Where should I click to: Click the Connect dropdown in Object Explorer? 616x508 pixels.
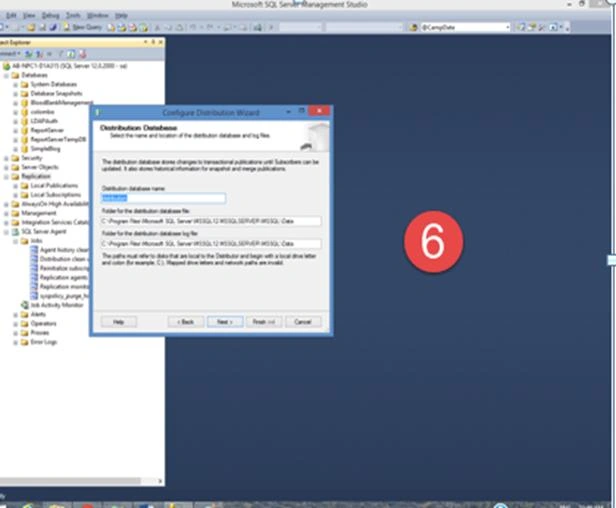pos(10,53)
